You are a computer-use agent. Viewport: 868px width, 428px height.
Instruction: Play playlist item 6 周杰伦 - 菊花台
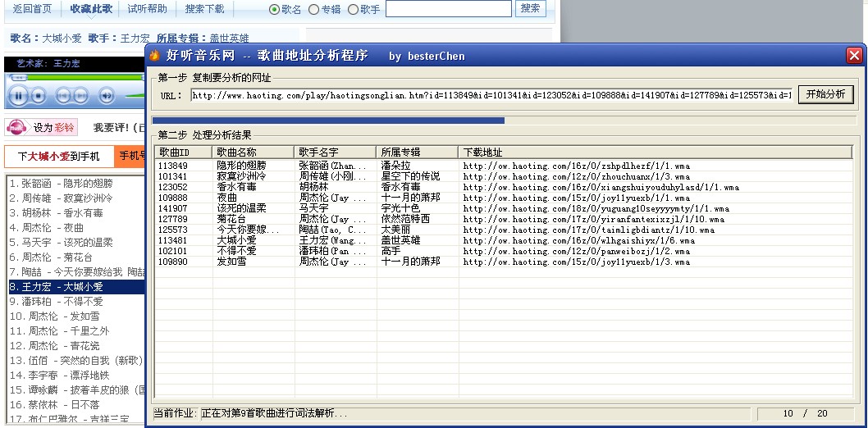click(x=75, y=257)
